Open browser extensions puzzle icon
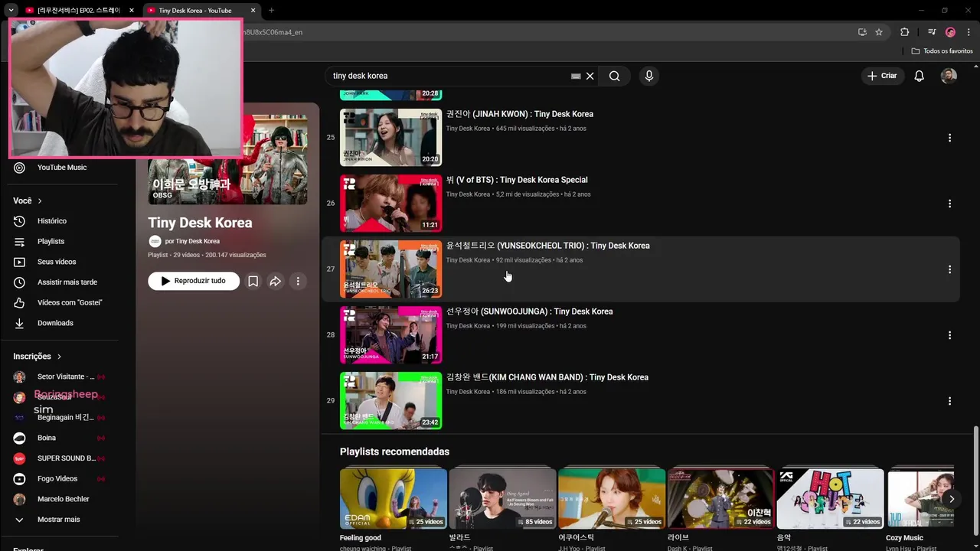This screenshot has height=551, width=980. click(x=905, y=32)
